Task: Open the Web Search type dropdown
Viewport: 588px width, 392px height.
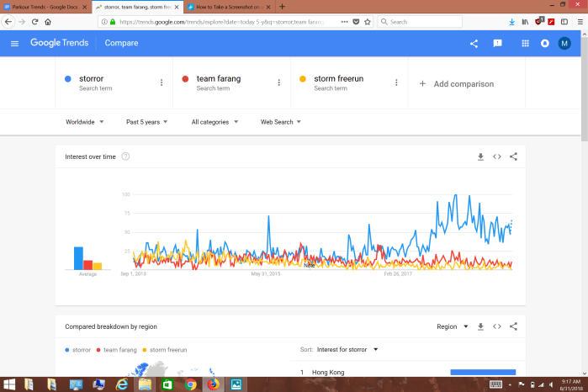Action: (281, 122)
